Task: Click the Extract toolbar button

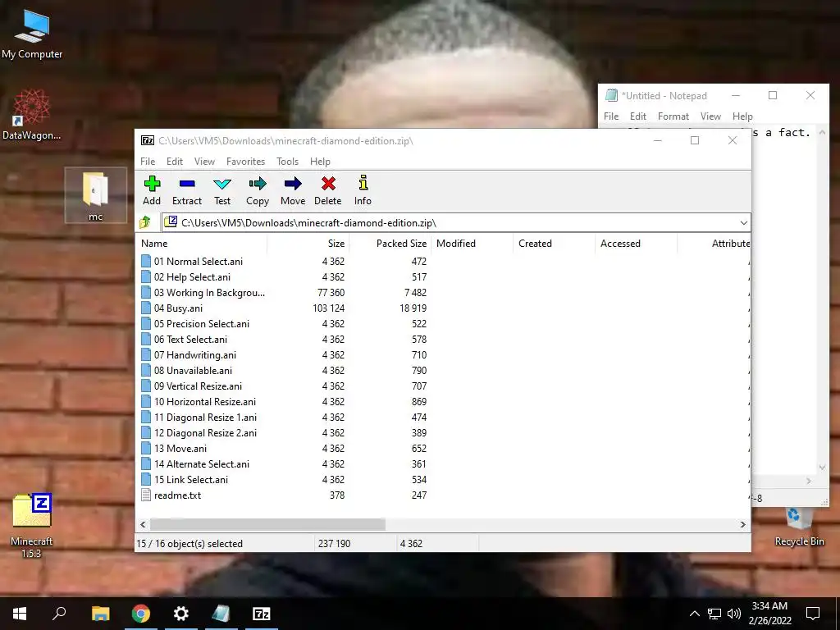Action: pyautogui.click(x=186, y=190)
